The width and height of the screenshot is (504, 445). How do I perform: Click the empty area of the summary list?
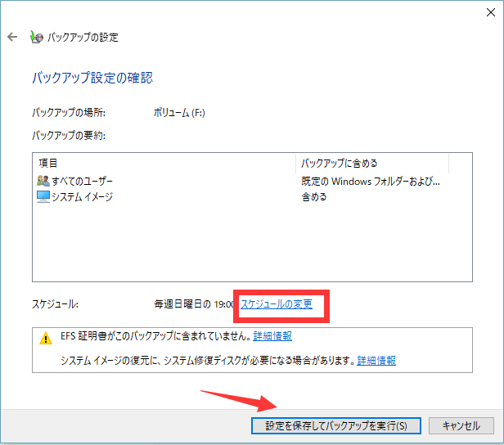click(245, 245)
